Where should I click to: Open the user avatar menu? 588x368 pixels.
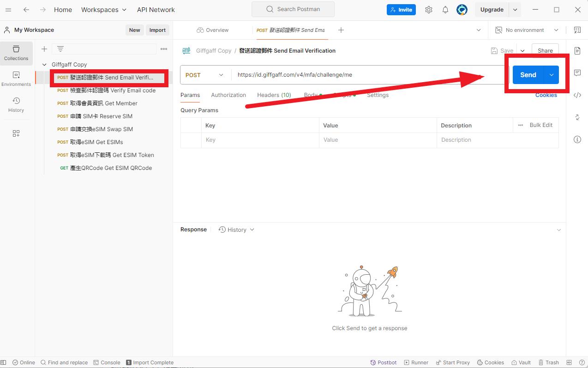coord(462,10)
